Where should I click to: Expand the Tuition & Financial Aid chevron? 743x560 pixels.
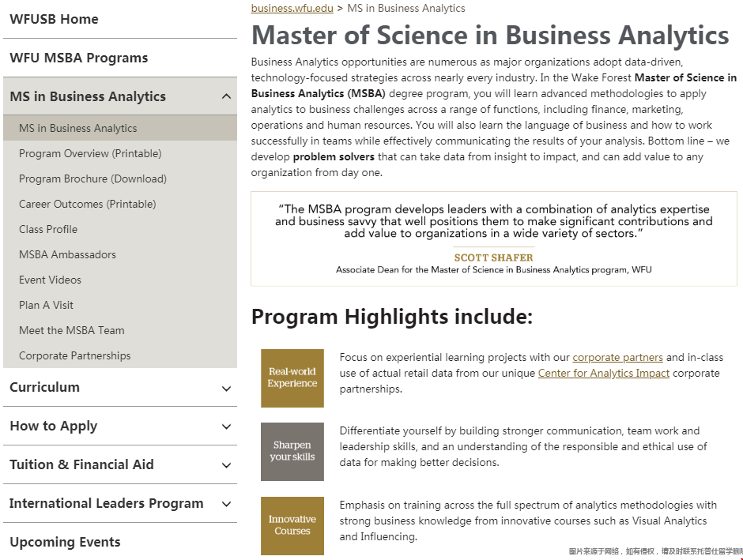pos(227,466)
